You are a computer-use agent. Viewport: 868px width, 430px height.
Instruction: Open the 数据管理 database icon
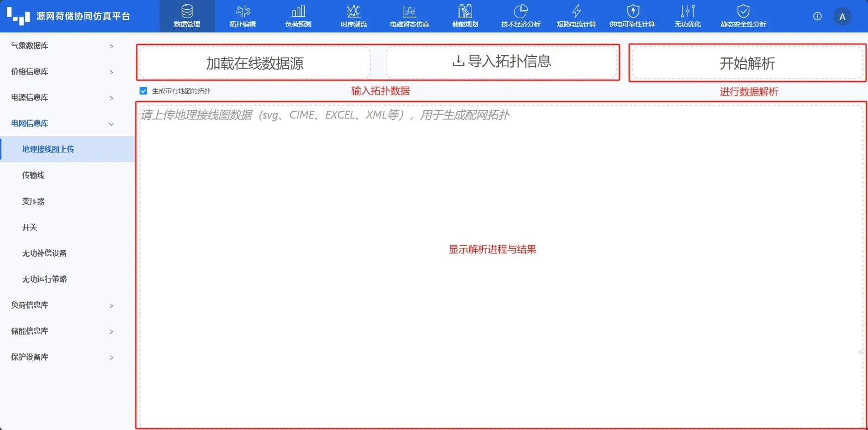pos(187,11)
